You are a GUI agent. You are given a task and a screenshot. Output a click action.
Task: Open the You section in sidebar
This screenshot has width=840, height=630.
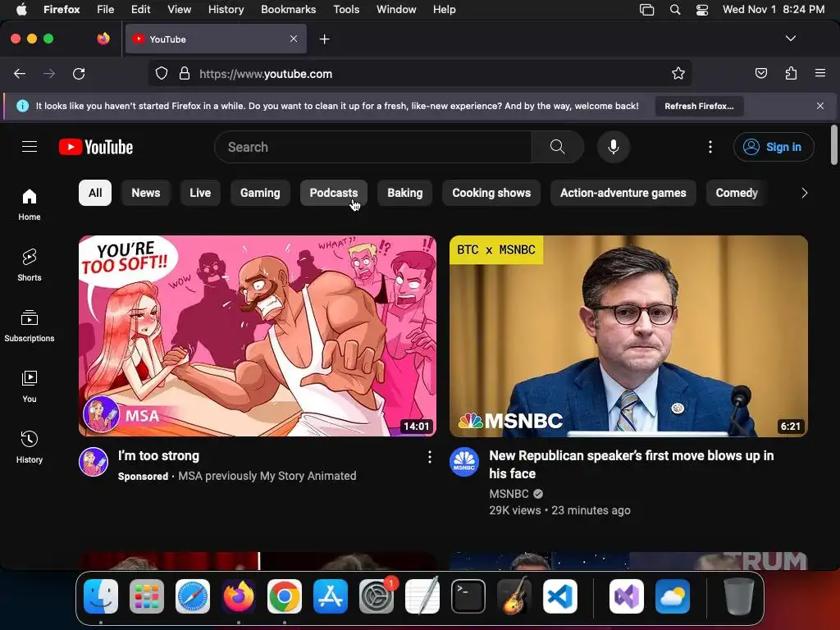tap(30, 386)
